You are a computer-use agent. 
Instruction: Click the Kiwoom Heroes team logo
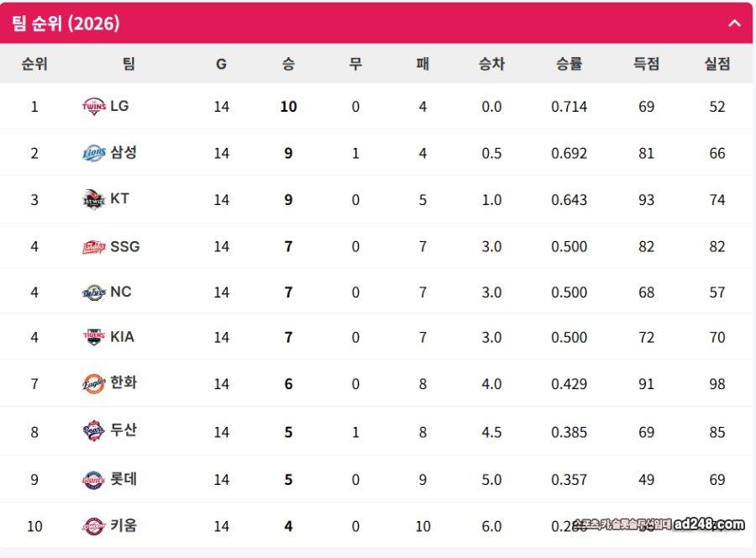coord(93,526)
